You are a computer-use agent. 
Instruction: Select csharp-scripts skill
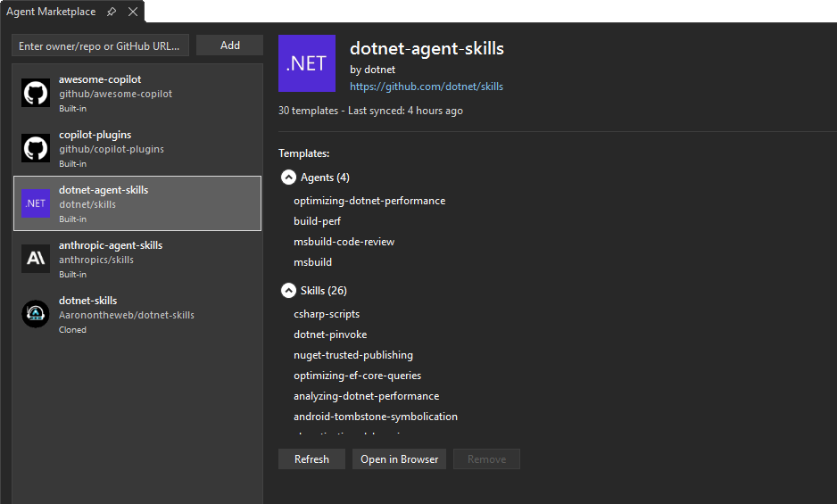point(327,314)
